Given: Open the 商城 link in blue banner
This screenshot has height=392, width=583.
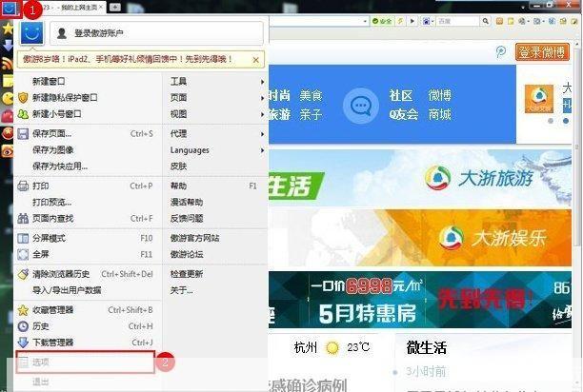Looking at the screenshot, I should pyautogui.click(x=440, y=114).
